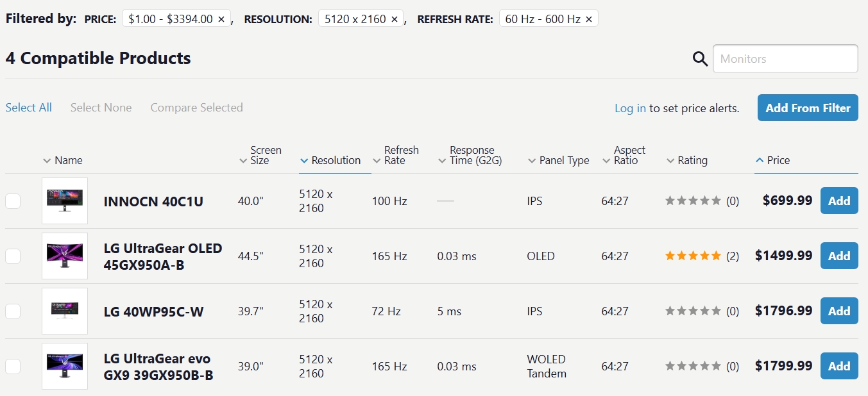Open the Log in link
The height and width of the screenshot is (396, 868).
(x=630, y=108)
